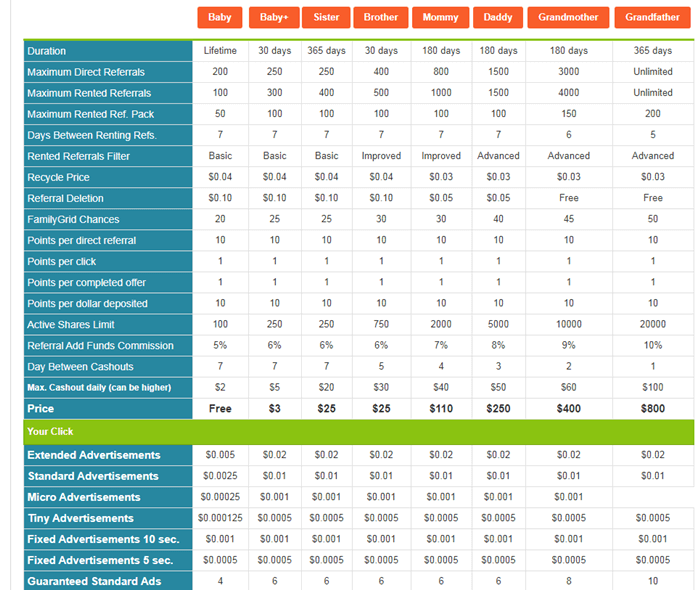
Task: Click the $0.000125 Tiny Advertisements cell
Action: 220,518
